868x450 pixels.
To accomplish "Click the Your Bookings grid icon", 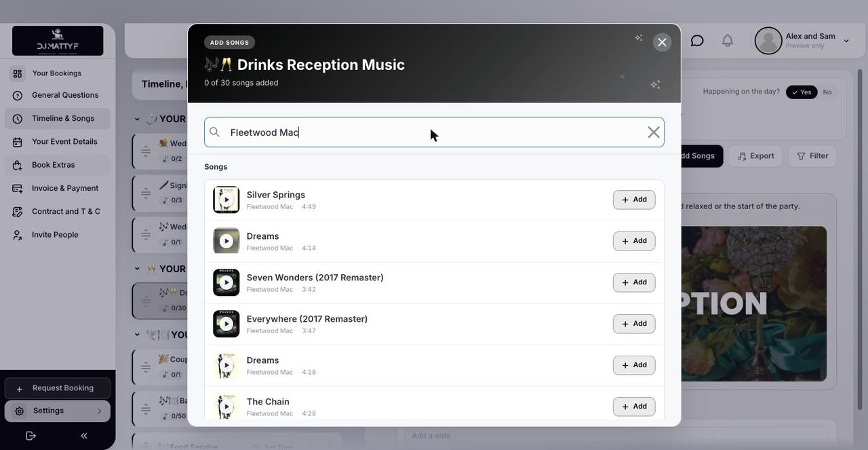I will click(x=18, y=73).
